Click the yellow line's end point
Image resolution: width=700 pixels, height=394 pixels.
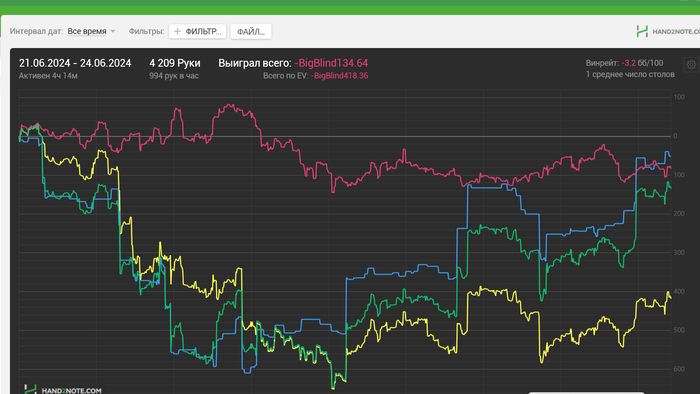click(x=670, y=297)
